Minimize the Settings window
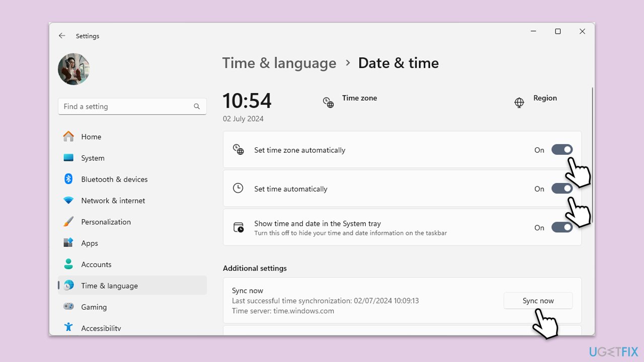Image resolution: width=644 pixels, height=362 pixels. tap(533, 31)
